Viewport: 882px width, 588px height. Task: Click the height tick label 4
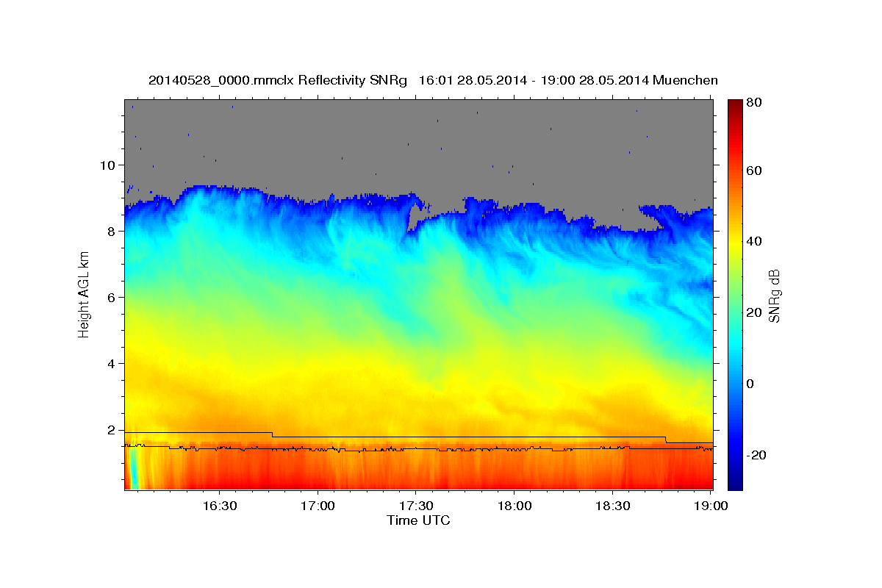113,363
